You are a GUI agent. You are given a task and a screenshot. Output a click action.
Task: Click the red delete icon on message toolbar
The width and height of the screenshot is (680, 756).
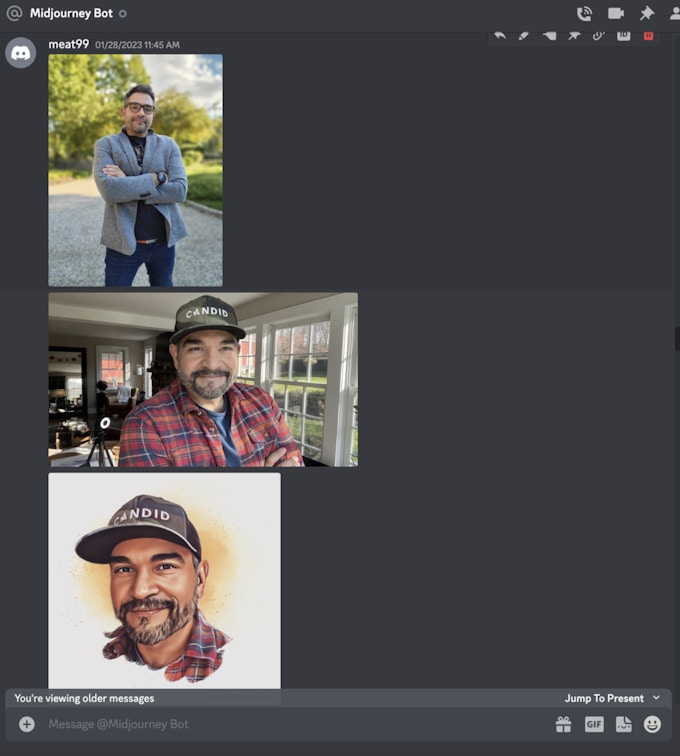pyautogui.click(x=648, y=36)
